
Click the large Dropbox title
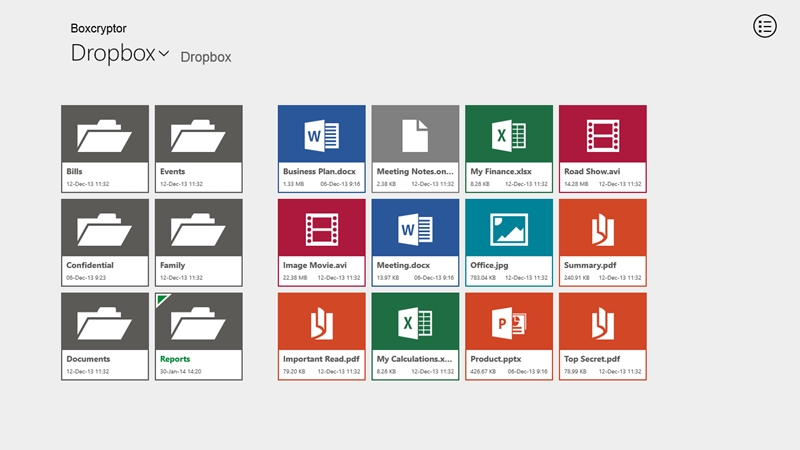[113, 53]
